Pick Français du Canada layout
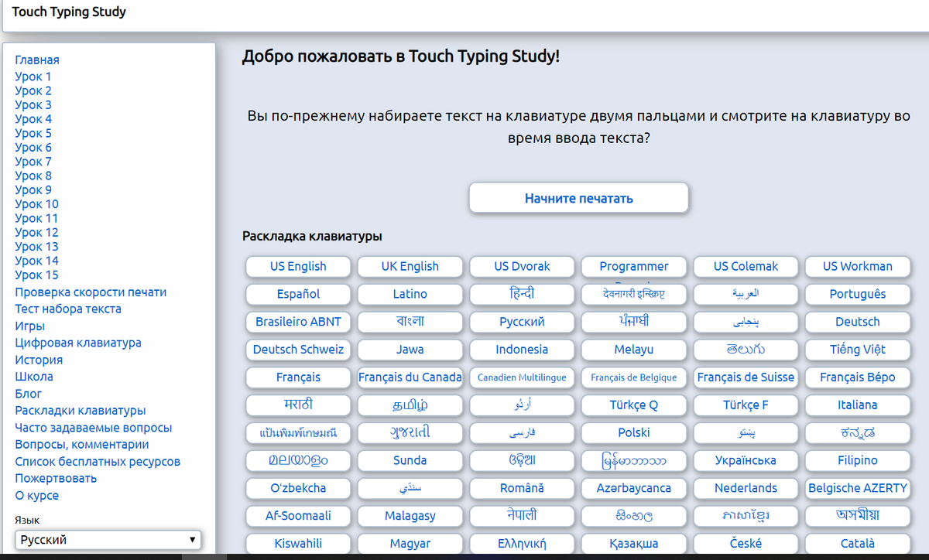 (x=410, y=377)
